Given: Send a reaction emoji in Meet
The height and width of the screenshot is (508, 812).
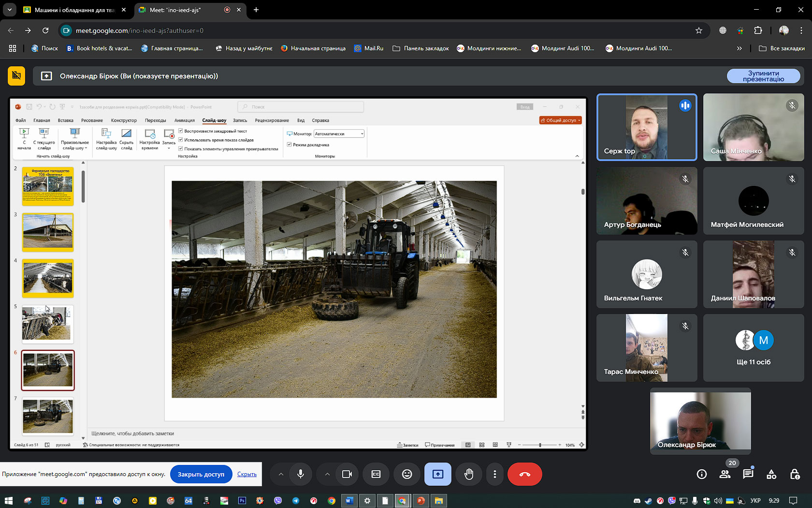Looking at the screenshot, I should pyautogui.click(x=407, y=474).
